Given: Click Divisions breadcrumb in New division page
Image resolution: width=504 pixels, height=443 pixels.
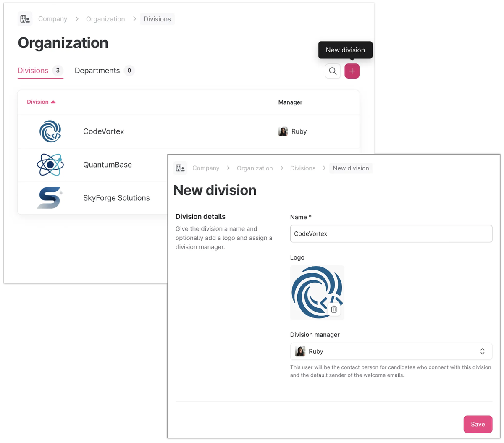Looking at the screenshot, I should click(302, 168).
